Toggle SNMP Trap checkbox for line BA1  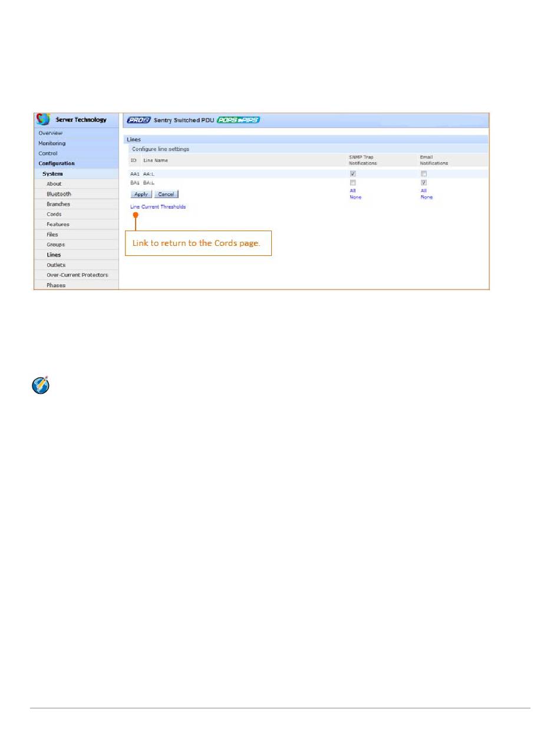(353, 183)
